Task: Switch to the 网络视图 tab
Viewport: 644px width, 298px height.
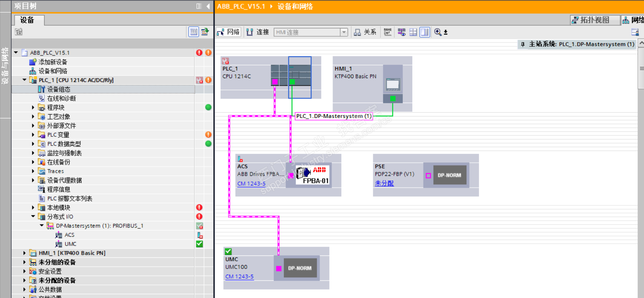Action: (632, 20)
